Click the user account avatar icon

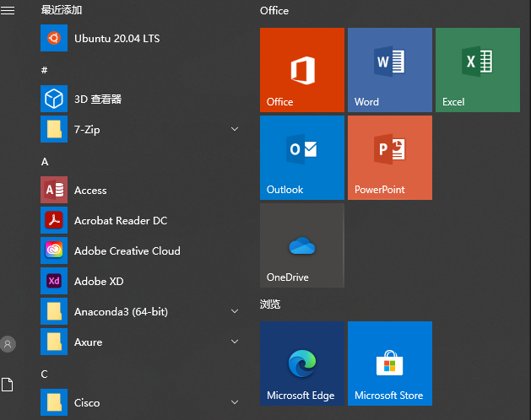coord(8,344)
